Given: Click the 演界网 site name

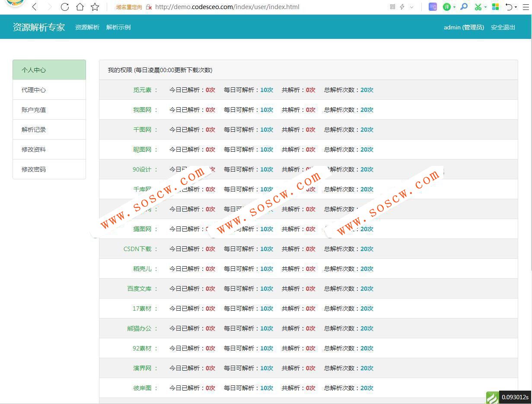Looking at the screenshot, I should click(x=142, y=368).
